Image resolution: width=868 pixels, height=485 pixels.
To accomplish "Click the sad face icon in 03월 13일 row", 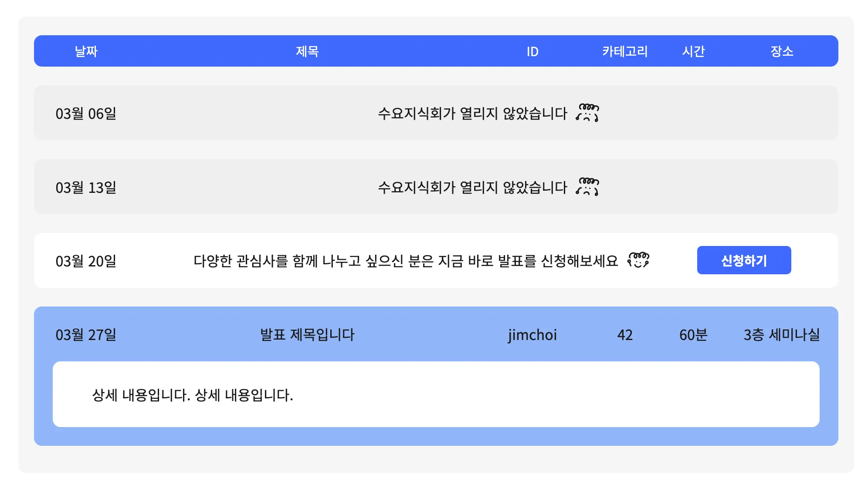I will click(x=587, y=187).
